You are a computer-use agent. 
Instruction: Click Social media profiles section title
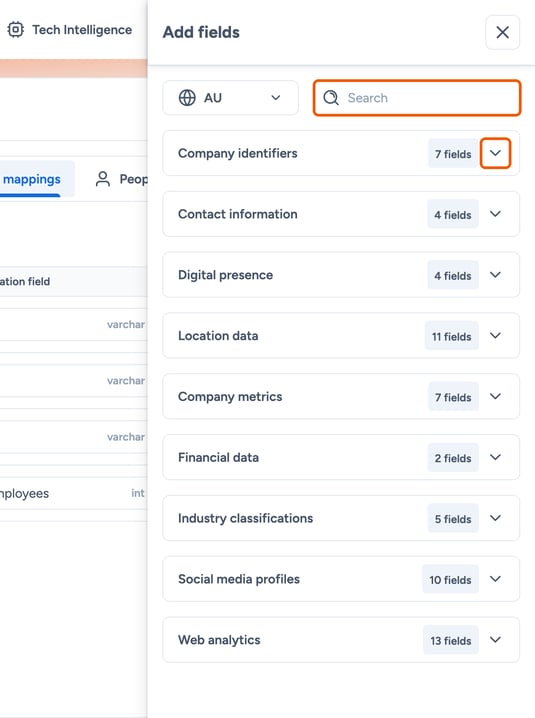(x=239, y=579)
